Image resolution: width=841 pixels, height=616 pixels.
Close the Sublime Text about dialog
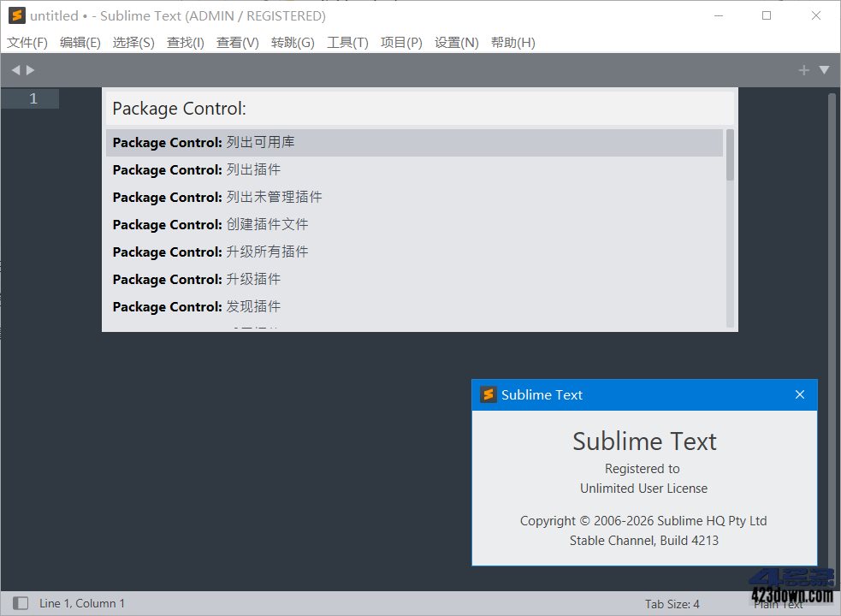[800, 394]
